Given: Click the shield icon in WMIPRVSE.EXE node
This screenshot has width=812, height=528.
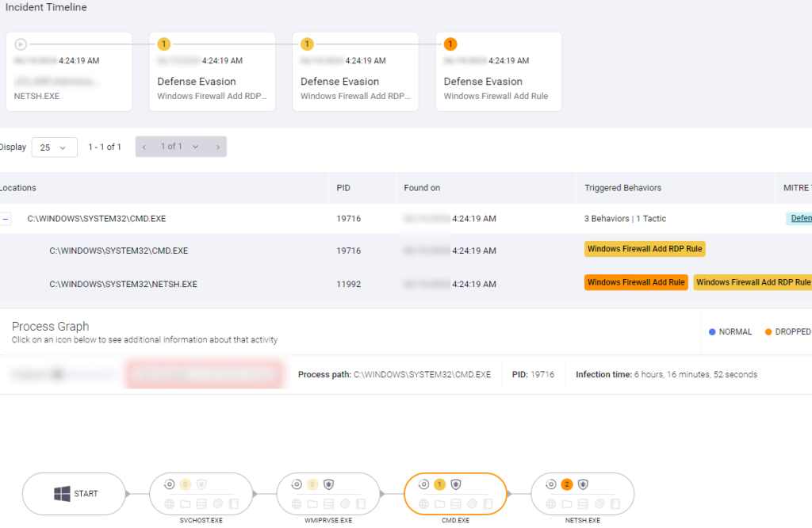Looking at the screenshot, I should [328, 484].
